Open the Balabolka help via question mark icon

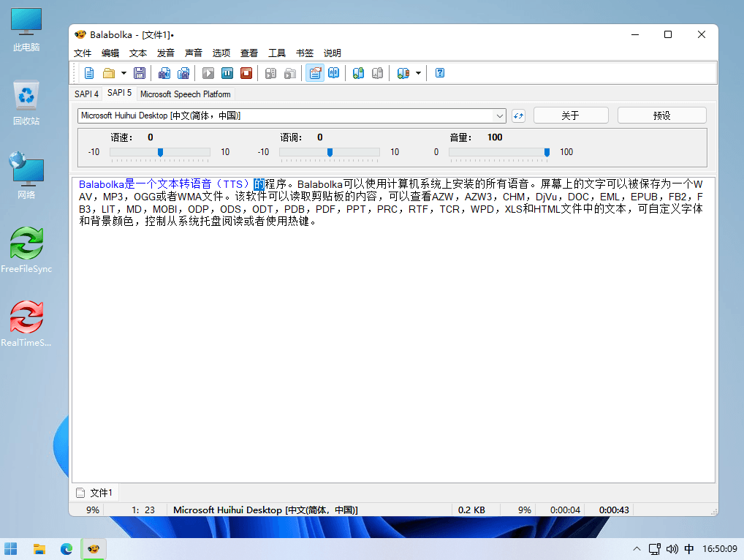click(439, 72)
